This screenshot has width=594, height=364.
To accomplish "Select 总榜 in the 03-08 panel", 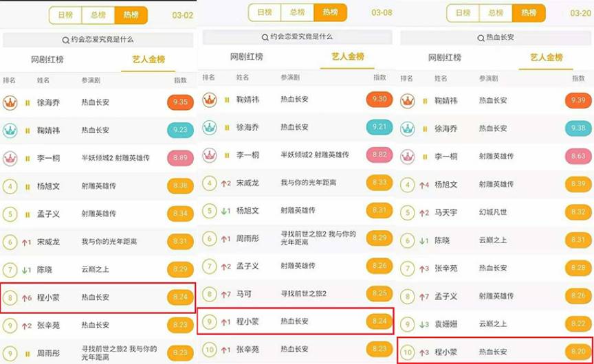I will point(297,12).
